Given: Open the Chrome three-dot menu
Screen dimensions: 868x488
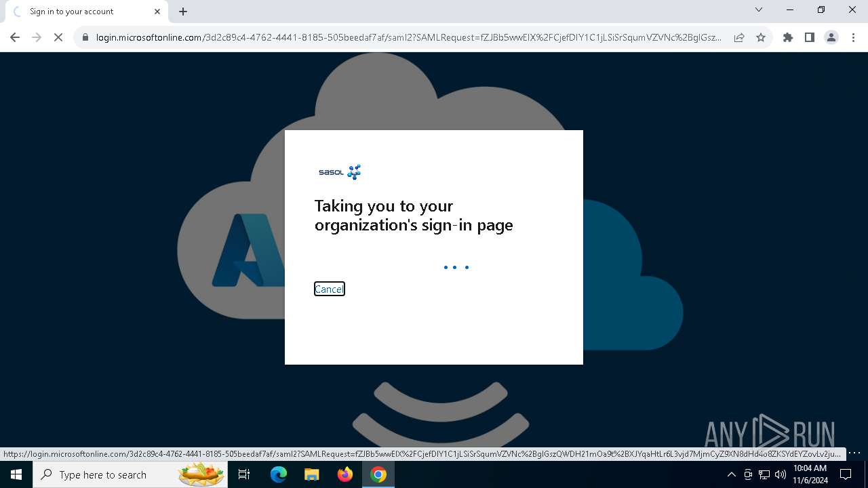Looking at the screenshot, I should coord(853,37).
